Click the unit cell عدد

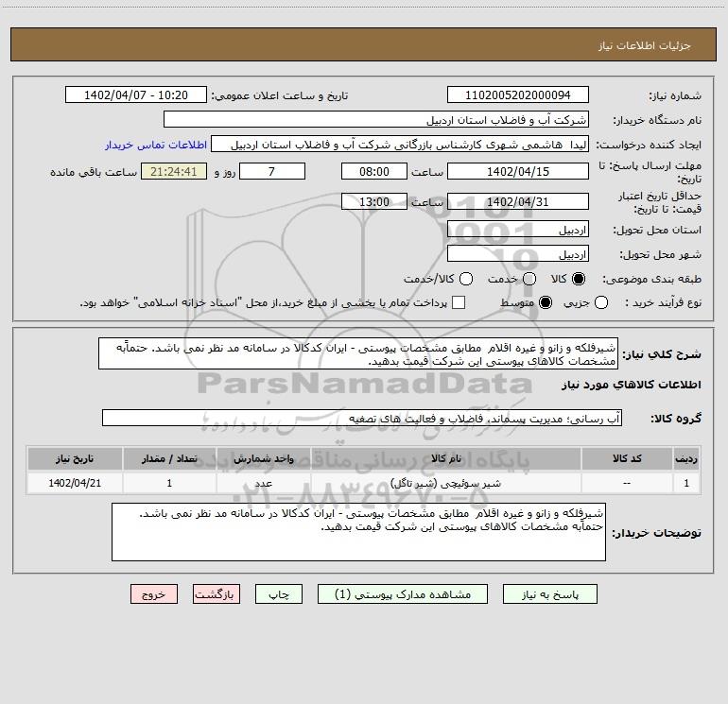(263, 483)
